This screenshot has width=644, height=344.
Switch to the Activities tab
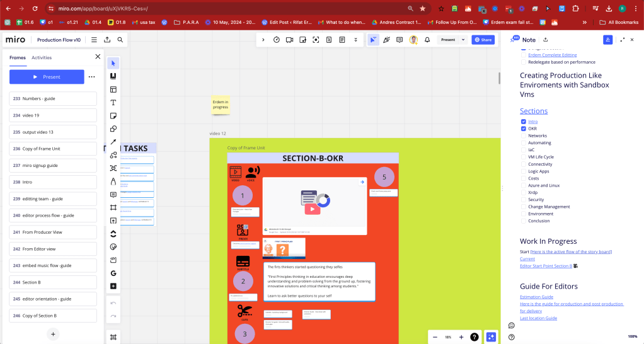[42, 57]
